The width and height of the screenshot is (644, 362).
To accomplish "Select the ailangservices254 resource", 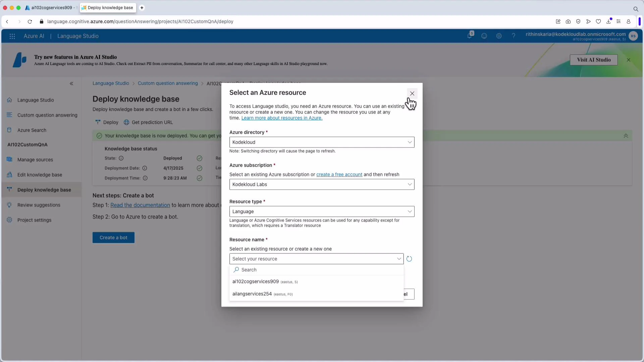I will coord(252,294).
